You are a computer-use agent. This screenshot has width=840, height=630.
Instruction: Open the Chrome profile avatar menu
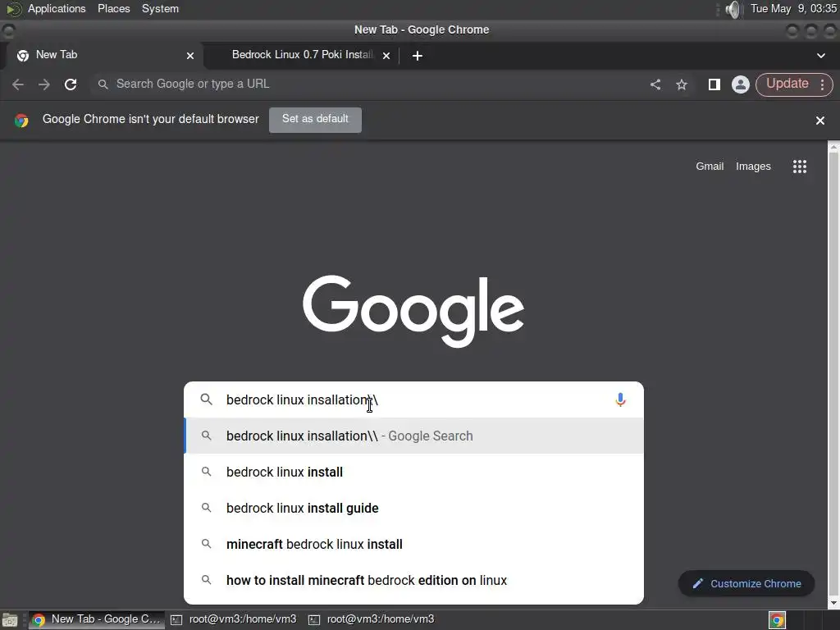(x=741, y=84)
